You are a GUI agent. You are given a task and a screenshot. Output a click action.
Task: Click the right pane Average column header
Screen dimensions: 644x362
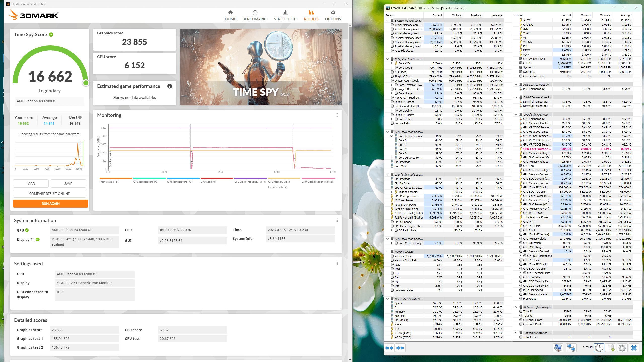coord(623,15)
